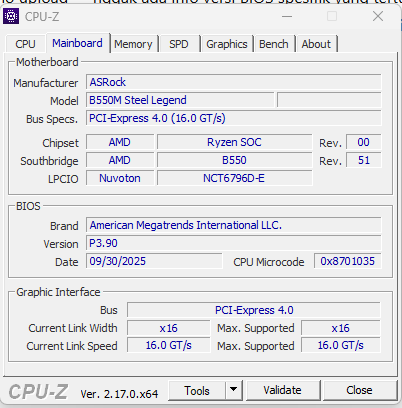
Task: Click the Southbridge Rev. 51 value
Action: [x=363, y=160]
